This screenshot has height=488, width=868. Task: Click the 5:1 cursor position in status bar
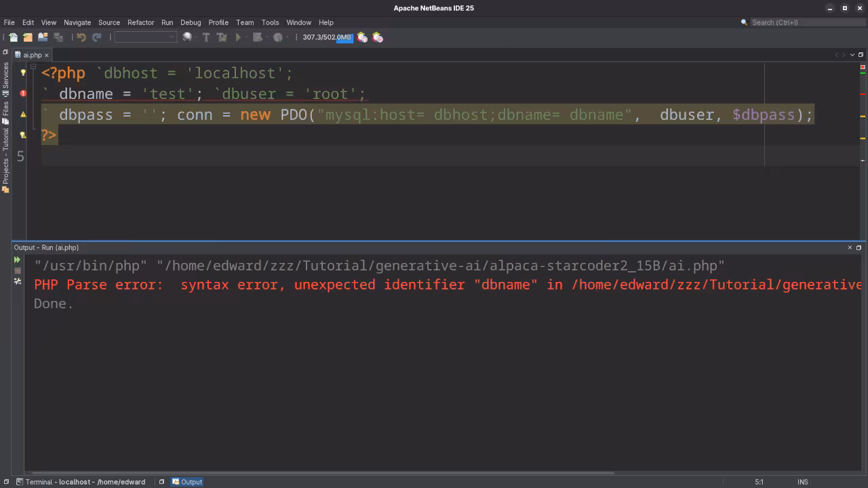759,482
